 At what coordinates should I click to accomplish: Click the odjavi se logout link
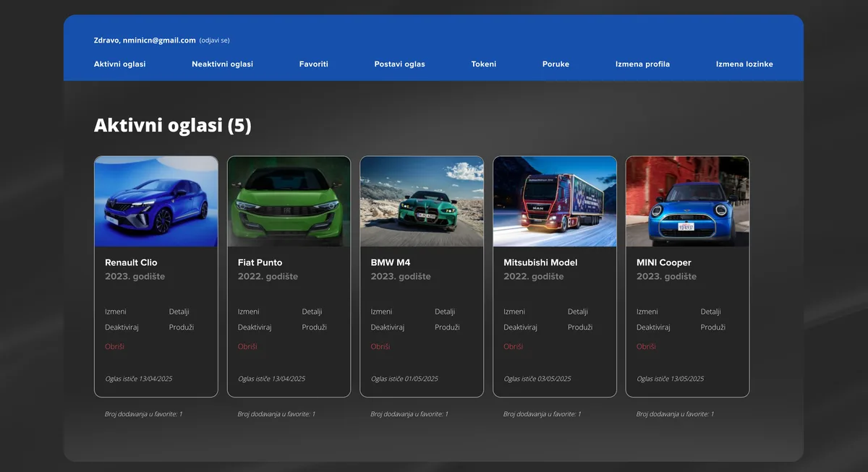click(214, 40)
